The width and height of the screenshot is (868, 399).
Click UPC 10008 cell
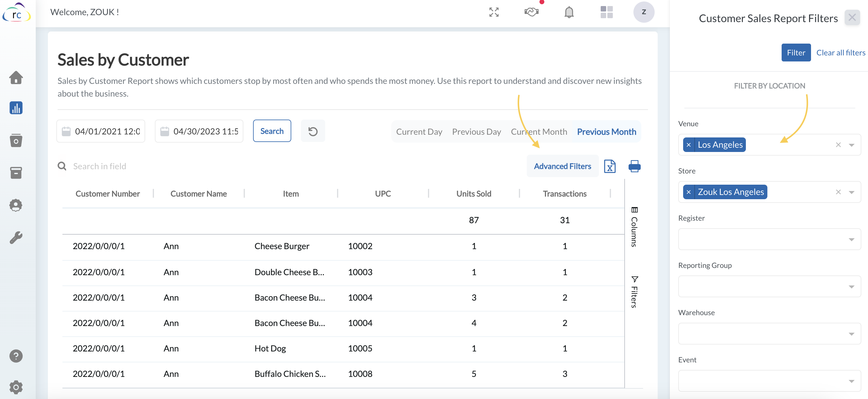click(x=360, y=374)
